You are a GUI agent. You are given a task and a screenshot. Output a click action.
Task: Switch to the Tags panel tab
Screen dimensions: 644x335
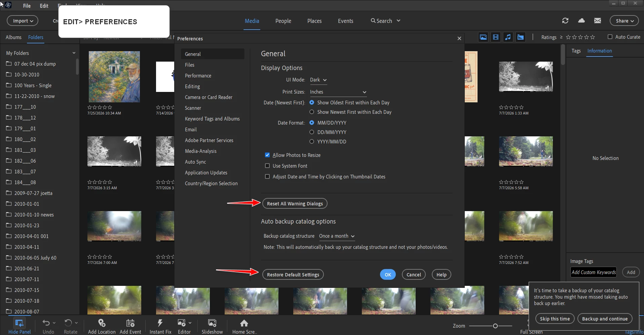[x=576, y=51]
